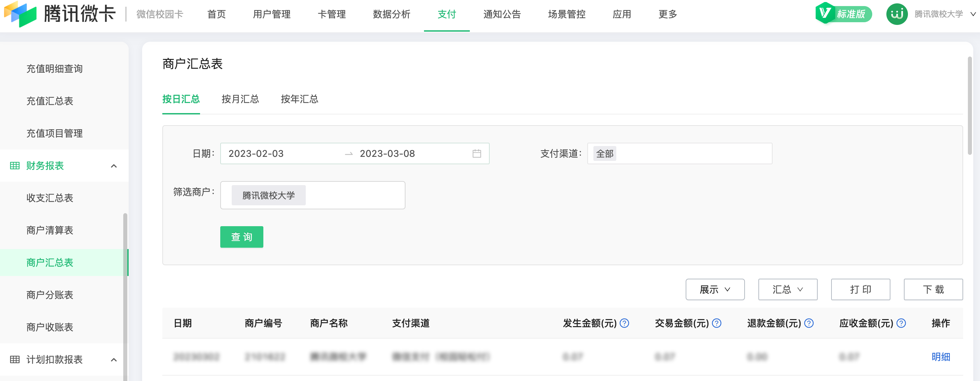Image resolution: width=980 pixels, height=381 pixels.
Task: Click the 商户名称 column header
Action: pos(329,323)
